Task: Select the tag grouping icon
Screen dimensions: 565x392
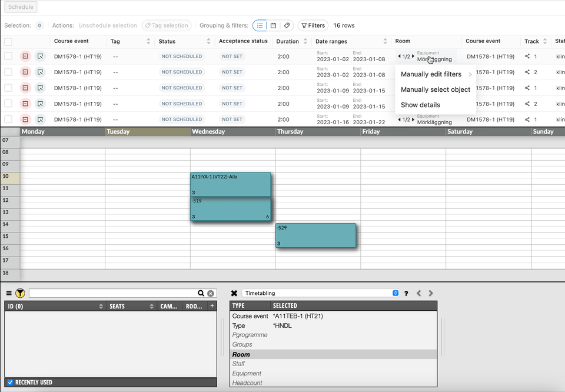Action: (287, 25)
